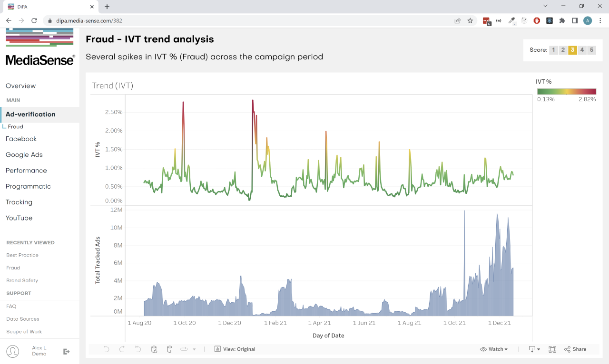609x364 pixels.
Task: Open the browser Extensions puzzle icon
Action: coord(562,20)
